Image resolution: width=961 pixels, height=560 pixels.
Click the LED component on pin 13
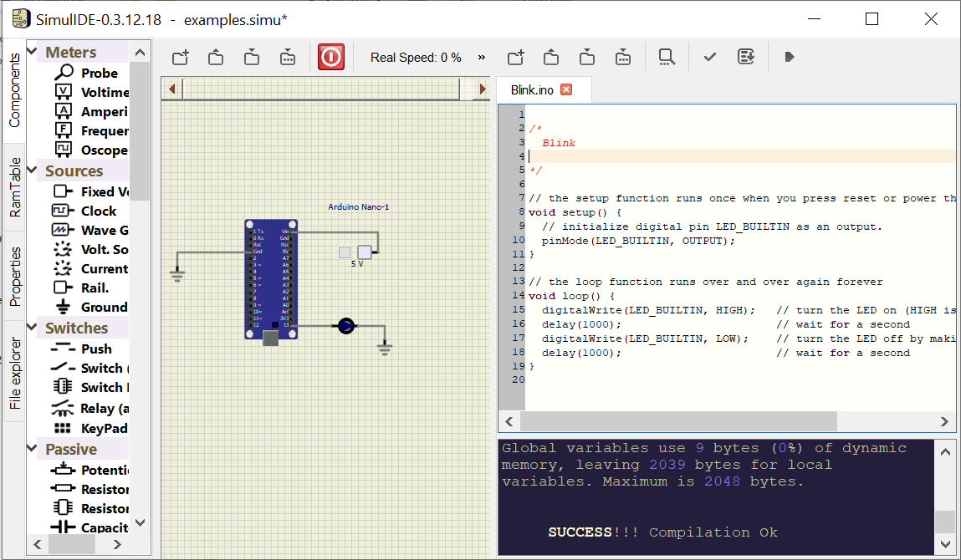tap(346, 325)
